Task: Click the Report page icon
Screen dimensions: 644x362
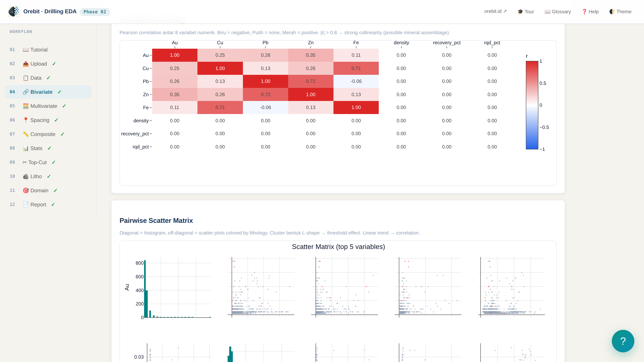Action: (26, 205)
